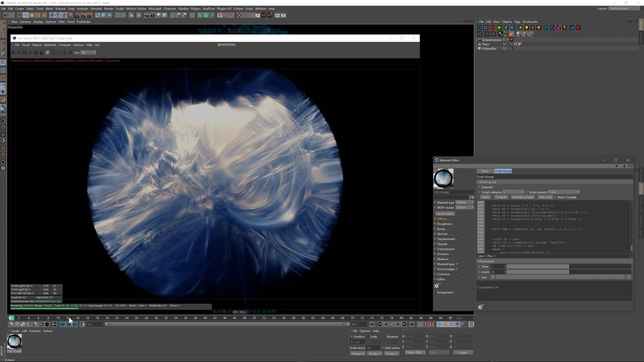Select the Scale tool icon
Image resolution: width=644 pixels, height=362 pixels.
tap(31, 15)
